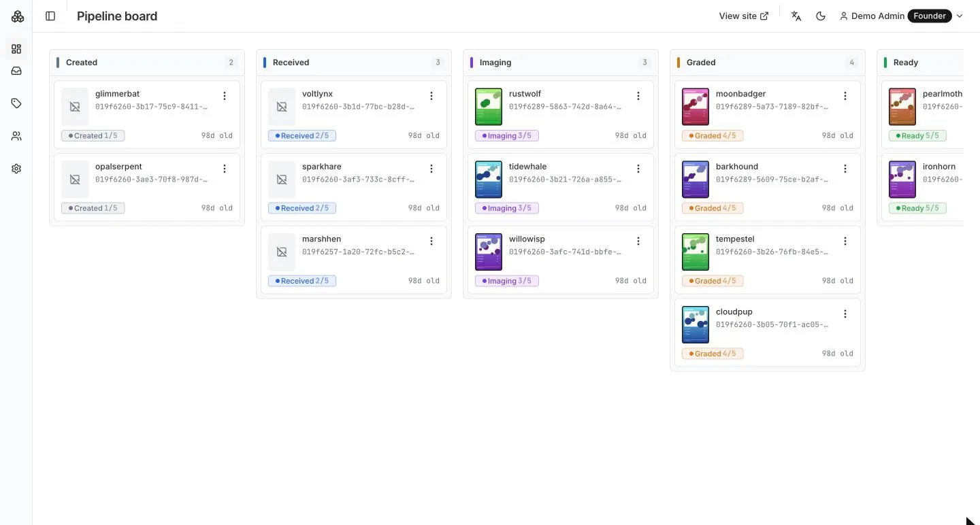Click the barkhound card title
980x525 pixels.
point(737,167)
